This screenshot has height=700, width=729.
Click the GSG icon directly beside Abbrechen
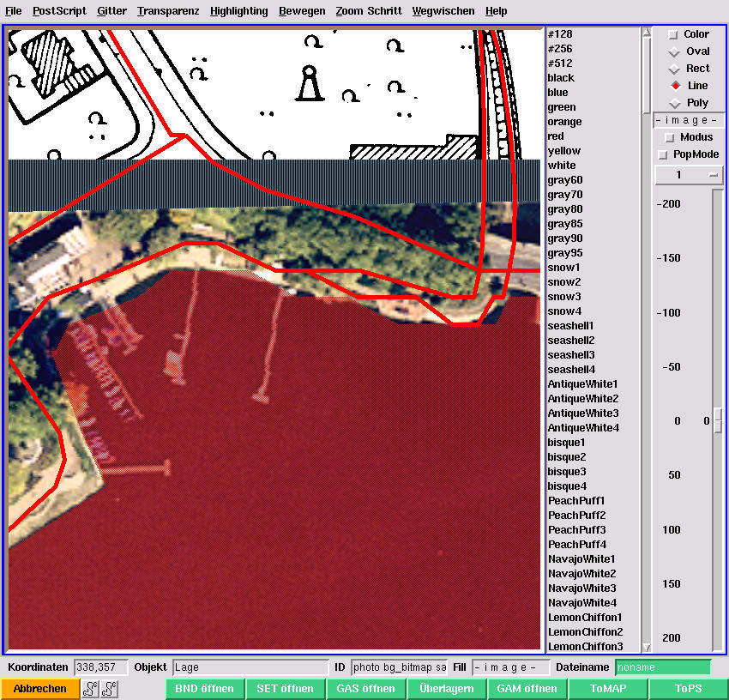tap(90, 689)
